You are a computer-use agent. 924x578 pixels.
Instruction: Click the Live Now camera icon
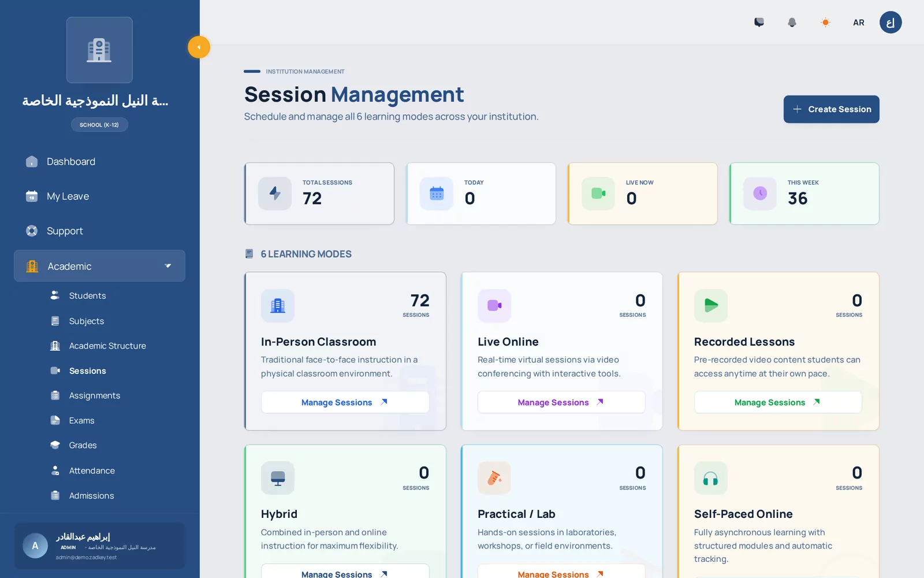pos(598,194)
